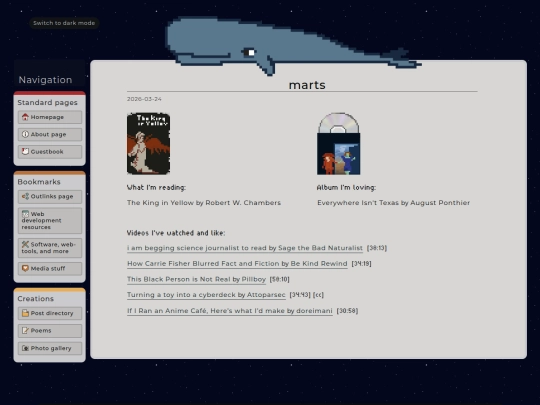Screen dimensions: 540x405
Task: Click the Software, web-tools tools icon
Action: (x=25, y=244)
